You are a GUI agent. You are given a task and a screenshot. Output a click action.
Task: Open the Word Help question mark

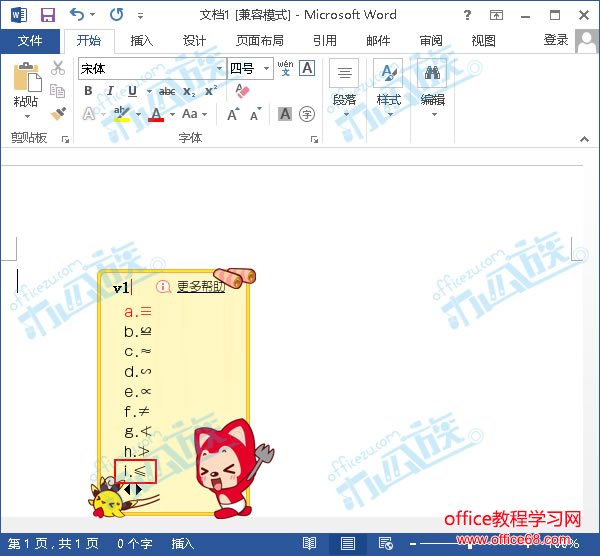467,15
